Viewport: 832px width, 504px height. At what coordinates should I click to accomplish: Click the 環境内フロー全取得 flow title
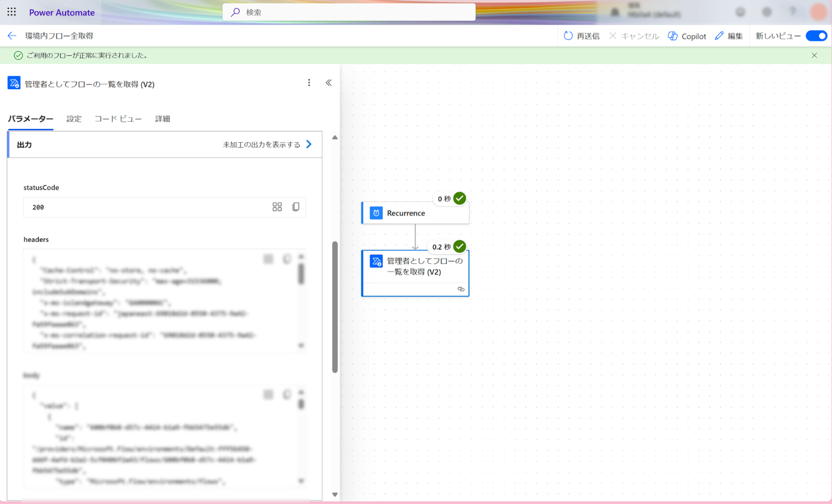[59, 36]
